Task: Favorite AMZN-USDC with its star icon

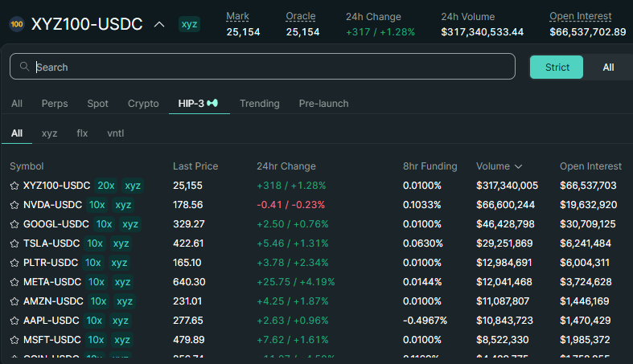Action: click(x=14, y=301)
